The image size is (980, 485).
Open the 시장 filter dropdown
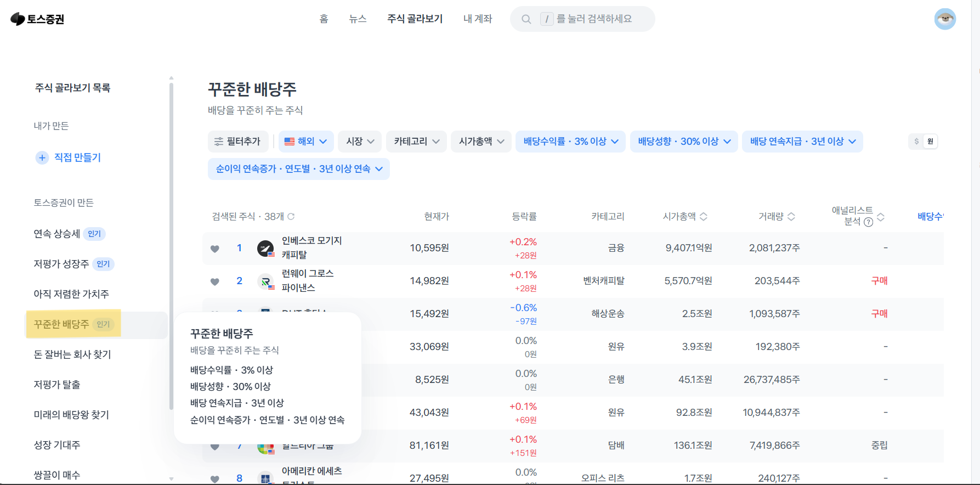click(x=360, y=142)
